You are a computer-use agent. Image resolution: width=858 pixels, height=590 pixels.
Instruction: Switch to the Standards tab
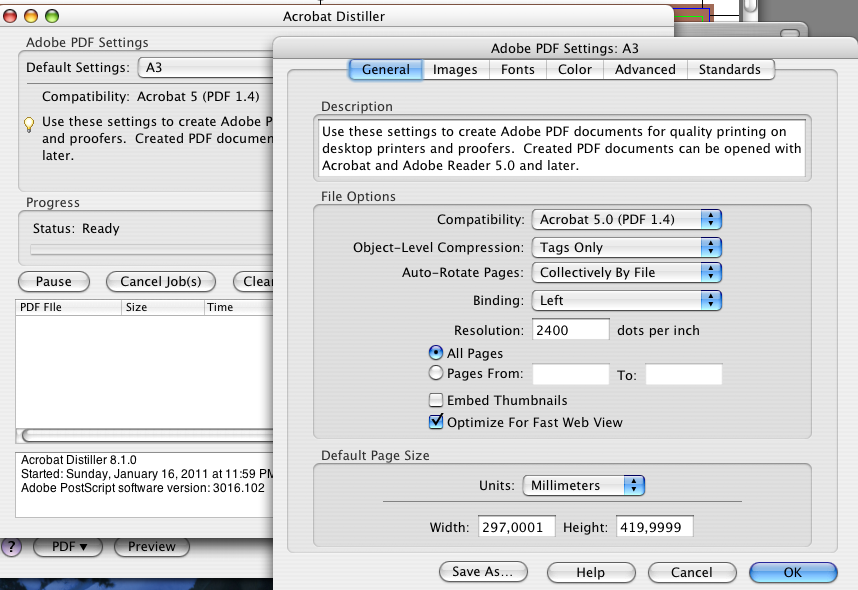[730, 70]
